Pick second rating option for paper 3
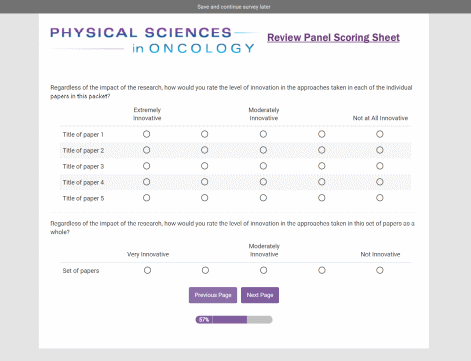471x361 pixels. (x=205, y=166)
